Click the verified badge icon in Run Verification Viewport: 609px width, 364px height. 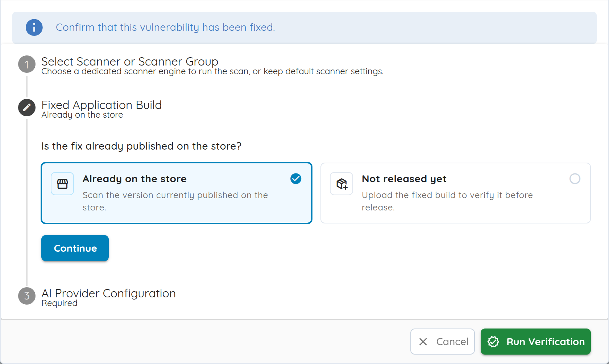[x=493, y=342]
